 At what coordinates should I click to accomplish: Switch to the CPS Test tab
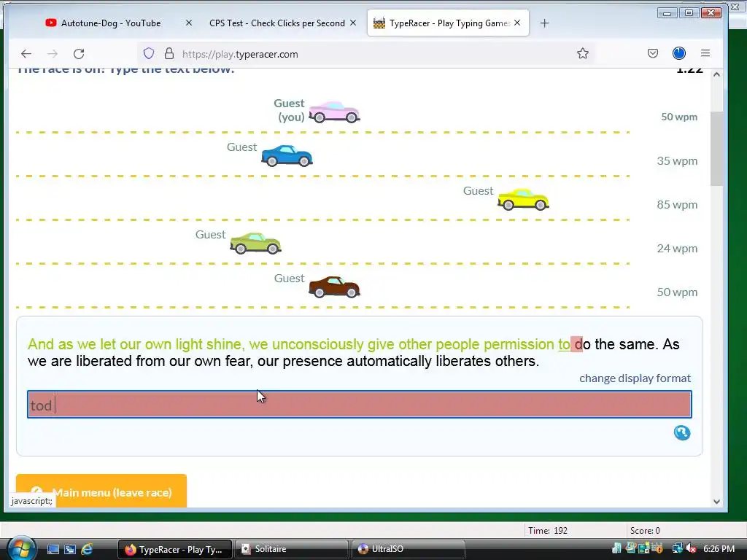coord(276,23)
